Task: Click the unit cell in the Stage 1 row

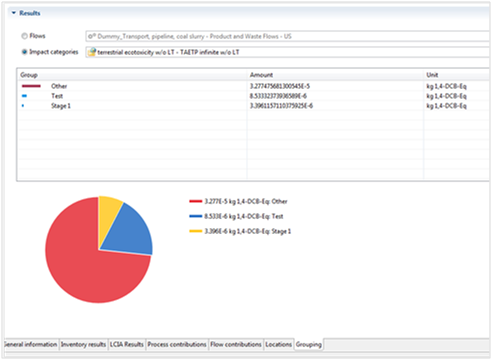Action: [446, 106]
